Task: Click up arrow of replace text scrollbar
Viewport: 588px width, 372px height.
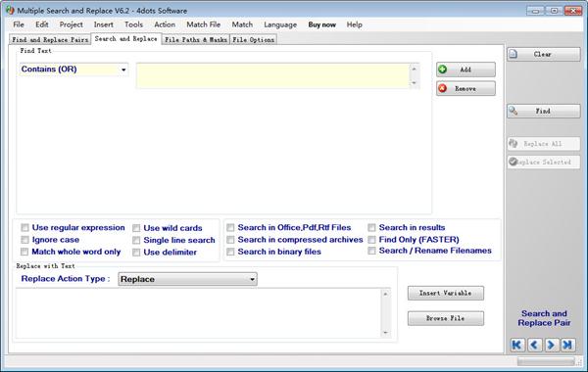Action: [386, 294]
